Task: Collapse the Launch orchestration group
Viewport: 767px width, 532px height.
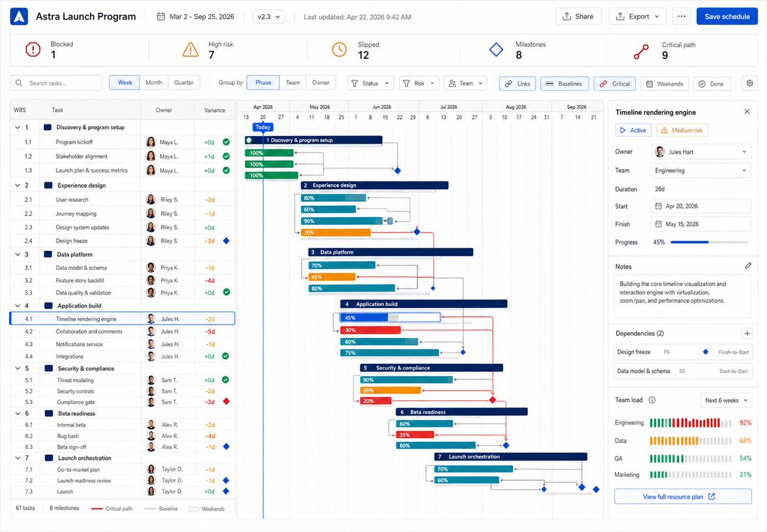Action: click(17, 458)
